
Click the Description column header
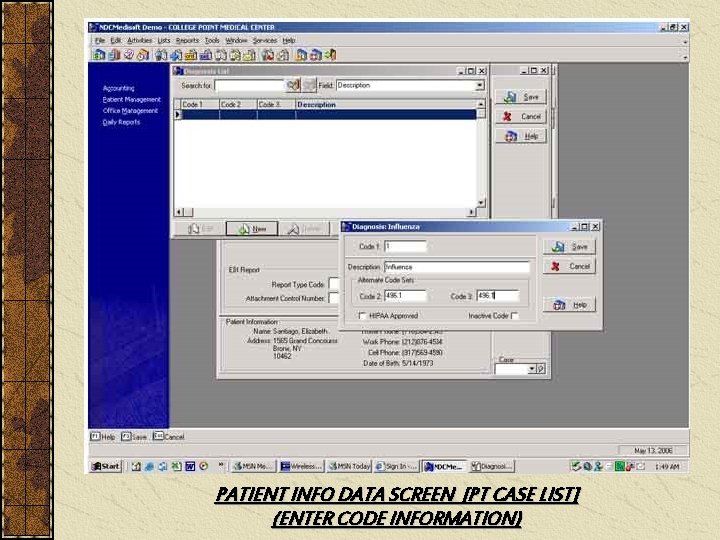pos(385,105)
